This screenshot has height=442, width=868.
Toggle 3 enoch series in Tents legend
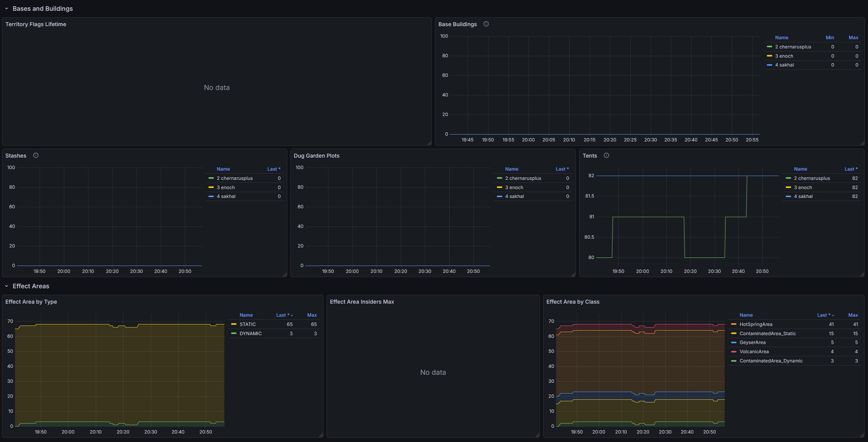pyautogui.click(x=803, y=188)
